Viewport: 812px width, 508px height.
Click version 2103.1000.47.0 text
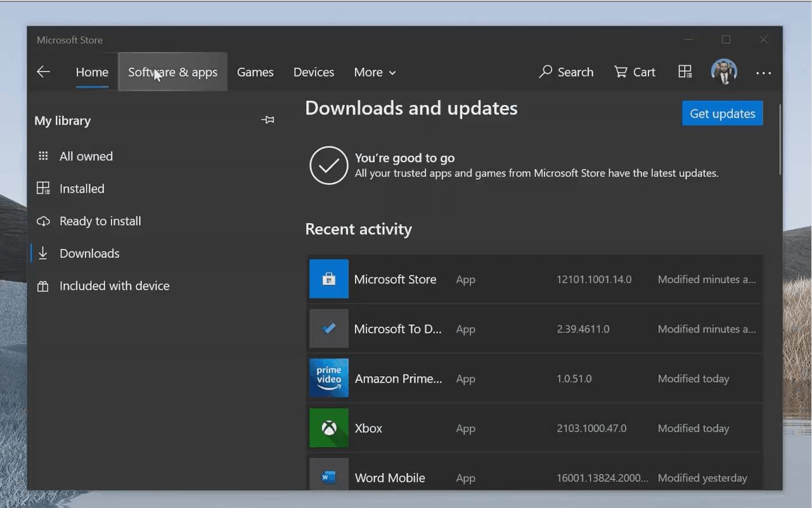(591, 428)
